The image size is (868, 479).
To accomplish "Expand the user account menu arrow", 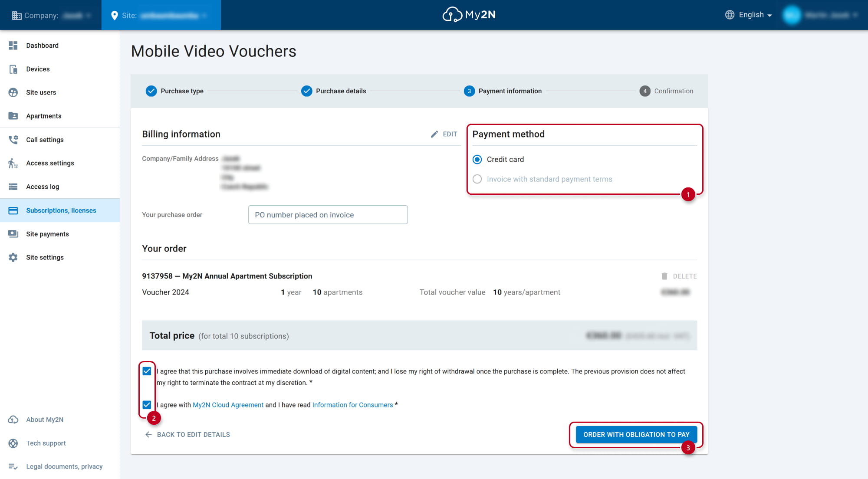I will [855, 15].
